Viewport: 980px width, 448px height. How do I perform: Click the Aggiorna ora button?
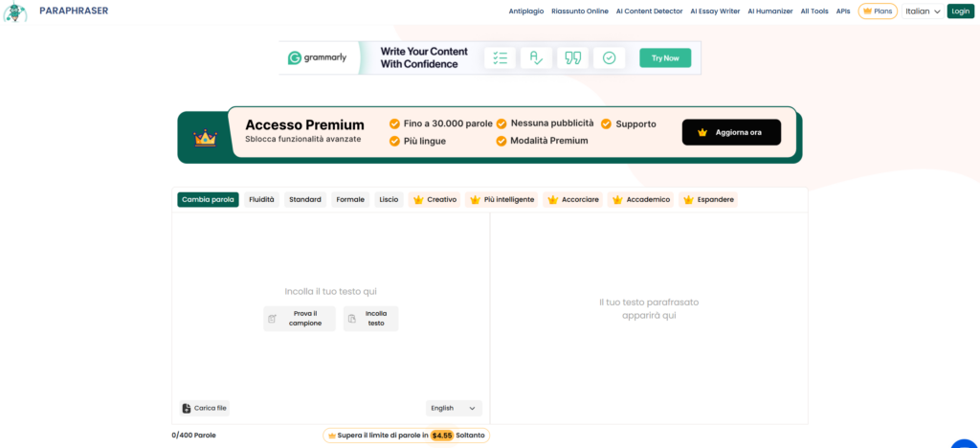click(731, 132)
